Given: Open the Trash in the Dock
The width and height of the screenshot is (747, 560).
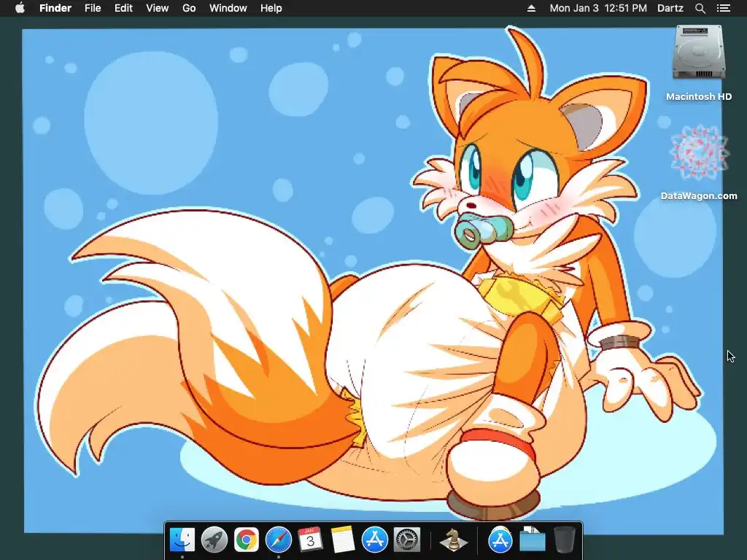Looking at the screenshot, I should [x=565, y=540].
